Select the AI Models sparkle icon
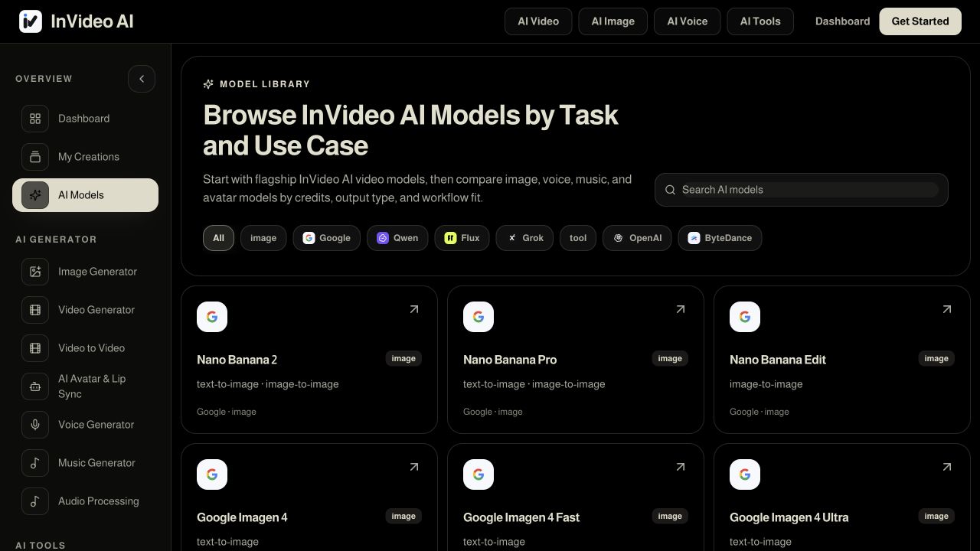Image resolution: width=980 pixels, height=551 pixels. pos(35,195)
